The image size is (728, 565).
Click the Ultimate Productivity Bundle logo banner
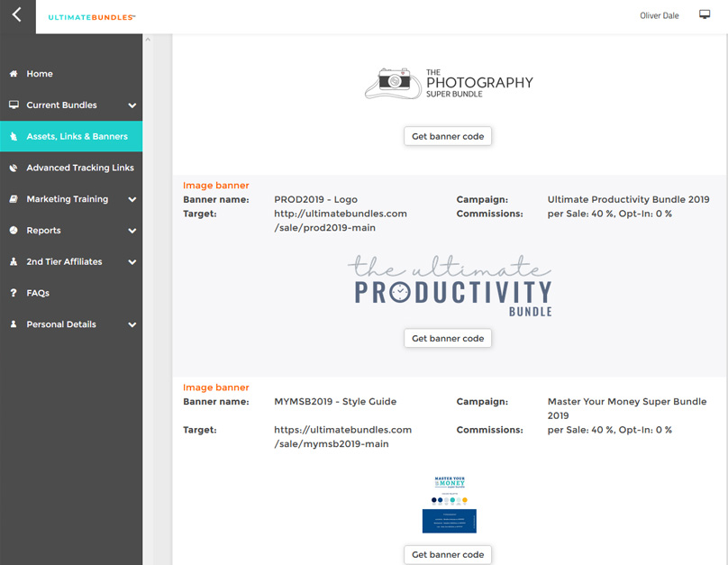point(450,286)
